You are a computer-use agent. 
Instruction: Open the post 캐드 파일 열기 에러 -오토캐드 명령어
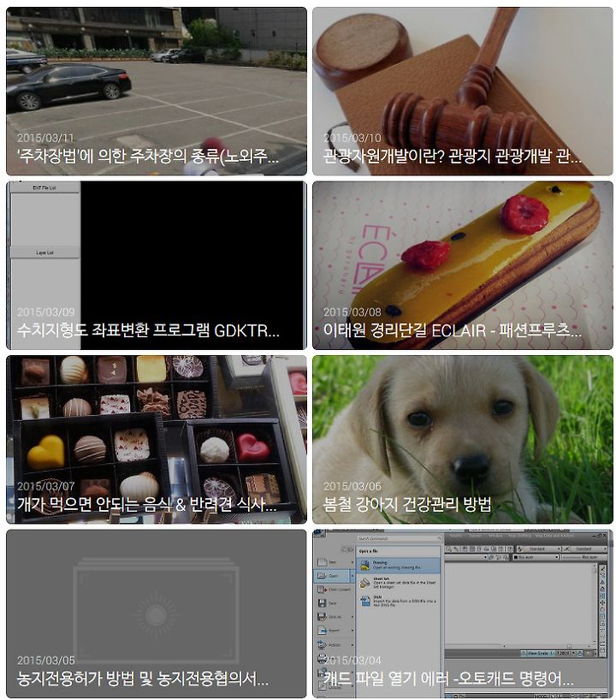448,679
